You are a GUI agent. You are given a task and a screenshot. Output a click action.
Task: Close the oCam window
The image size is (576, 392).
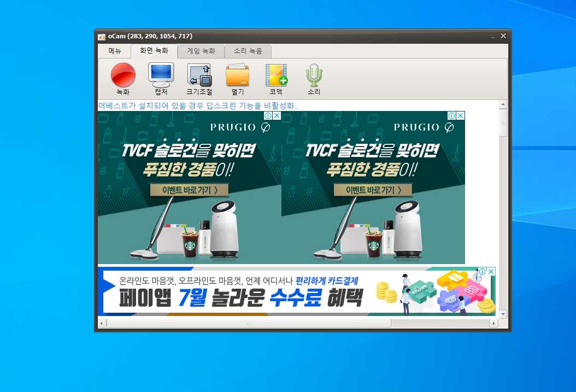[503, 36]
